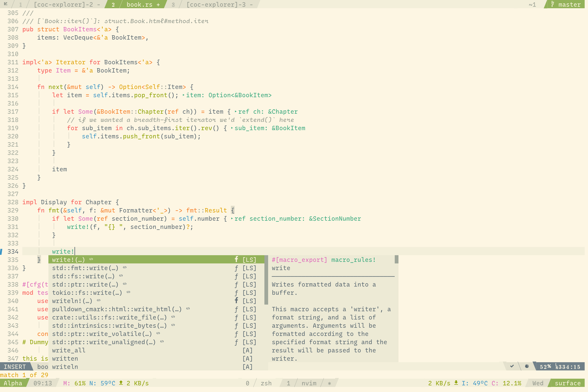Click inlay hint arrow before 'sub_item: &BookItem'
Screen dimensions: 588x392
click(x=232, y=128)
